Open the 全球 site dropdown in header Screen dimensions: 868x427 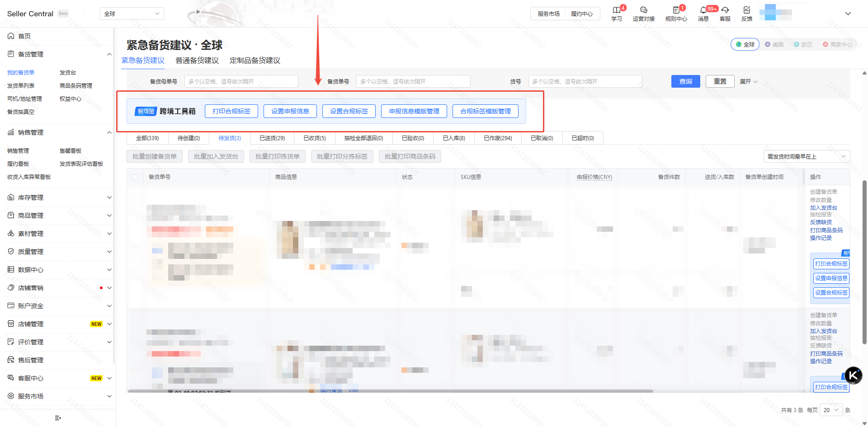132,14
